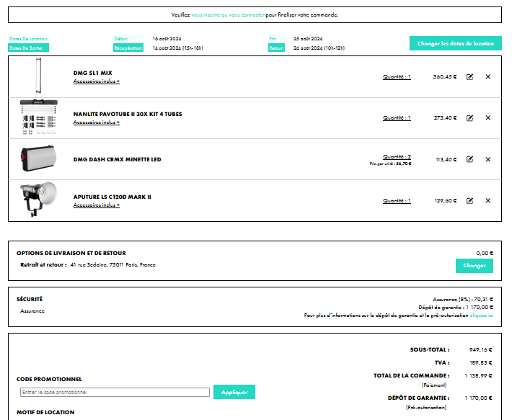The height and width of the screenshot is (420, 530).
Task: Expand included accessories for Nanlite Pavotube kit
Action: [96, 122]
